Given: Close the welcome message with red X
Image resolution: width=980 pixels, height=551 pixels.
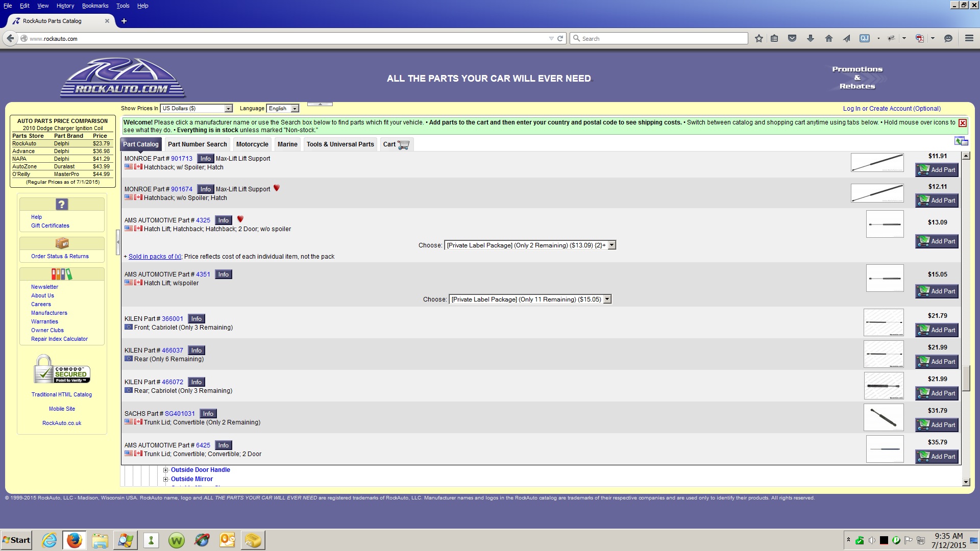Looking at the screenshot, I should point(962,123).
